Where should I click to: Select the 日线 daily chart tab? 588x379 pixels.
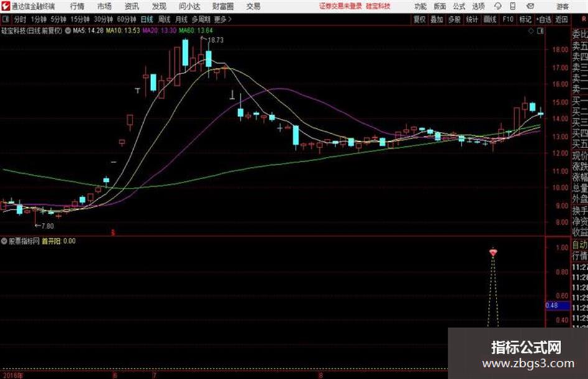pyautogui.click(x=147, y=19)
